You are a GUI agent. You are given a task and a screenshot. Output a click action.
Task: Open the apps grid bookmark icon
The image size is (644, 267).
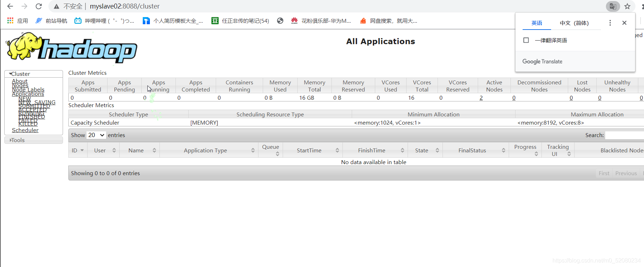click(x=10, y=21)
